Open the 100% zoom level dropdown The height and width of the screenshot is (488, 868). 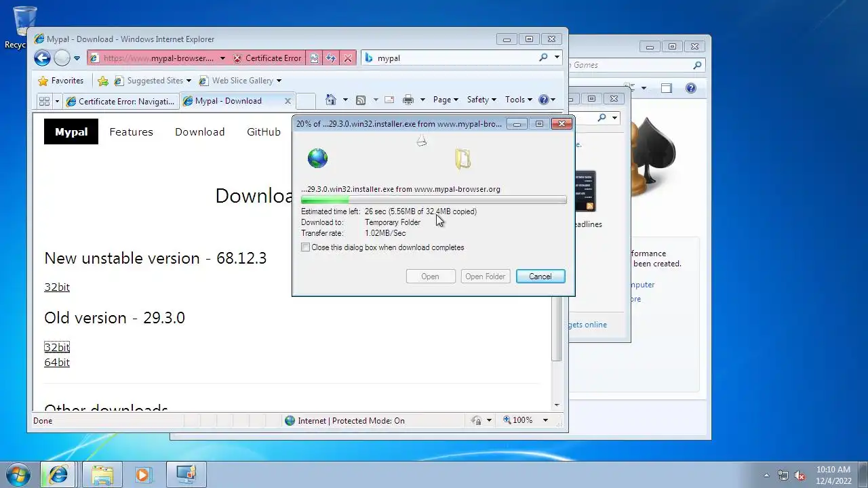pos(545,421)
